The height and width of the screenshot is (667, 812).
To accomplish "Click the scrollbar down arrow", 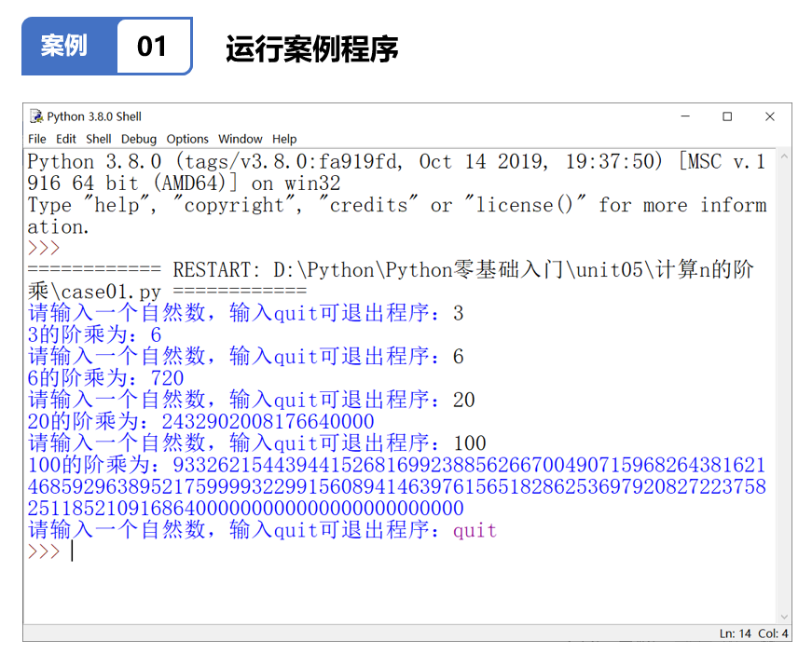I will coord(784,617).
